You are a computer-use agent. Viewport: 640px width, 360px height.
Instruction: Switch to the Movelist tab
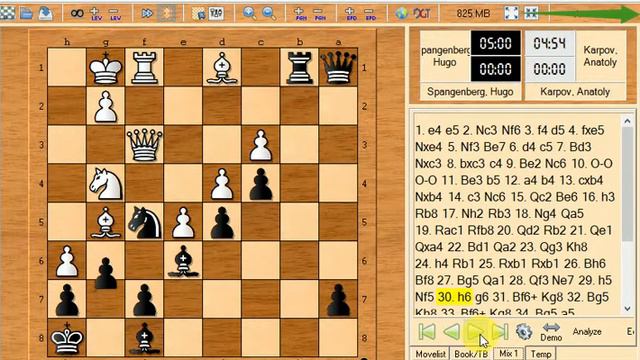point(430,353)
